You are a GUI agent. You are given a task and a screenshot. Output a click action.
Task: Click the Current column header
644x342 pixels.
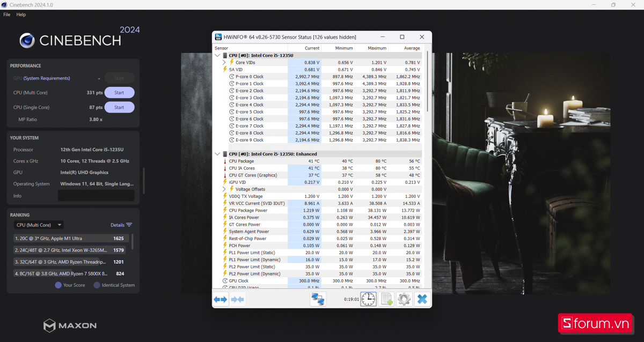click(304, 48)
